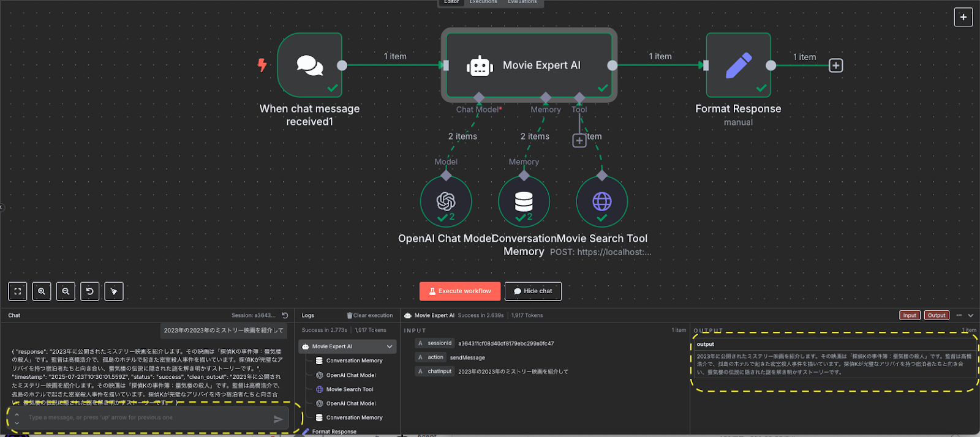
Task: Click the fit-to-view canvas control
Action: tap(18, 291)
